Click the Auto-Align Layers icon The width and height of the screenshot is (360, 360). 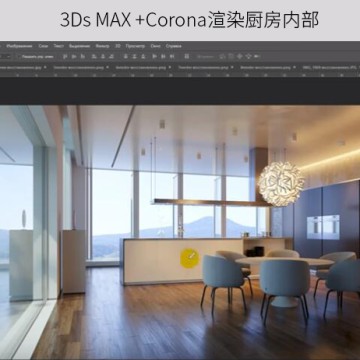[x=187, y=56]
